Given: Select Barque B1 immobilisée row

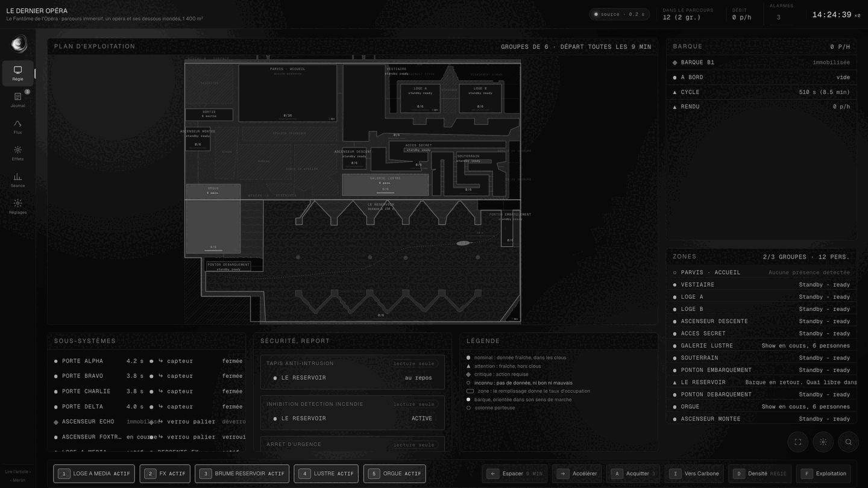Looking at the screenshot, I should tap(761, 63).
